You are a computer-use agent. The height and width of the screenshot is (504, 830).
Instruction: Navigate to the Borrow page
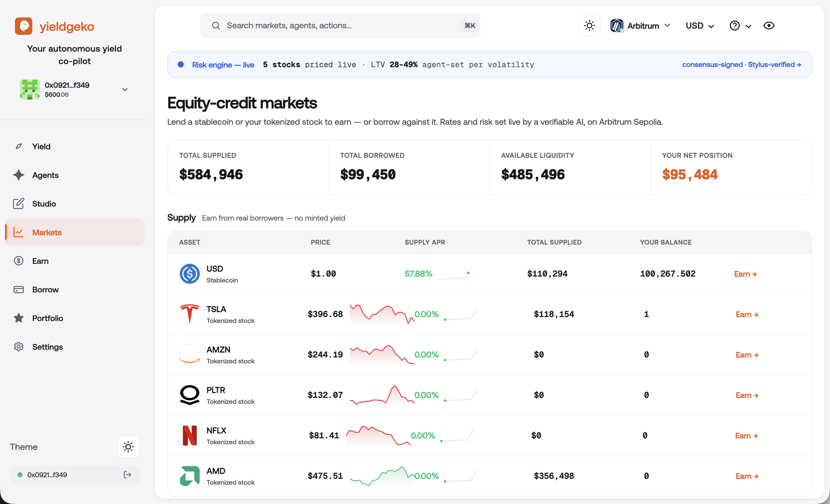coord(75,289)
